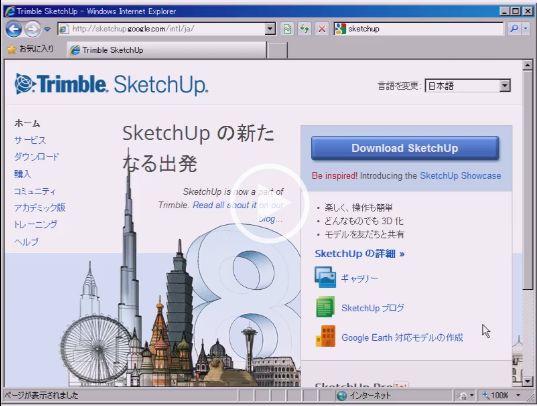
Task: Open the アカデミック版 menu link
Action: (x=39, y=208)
